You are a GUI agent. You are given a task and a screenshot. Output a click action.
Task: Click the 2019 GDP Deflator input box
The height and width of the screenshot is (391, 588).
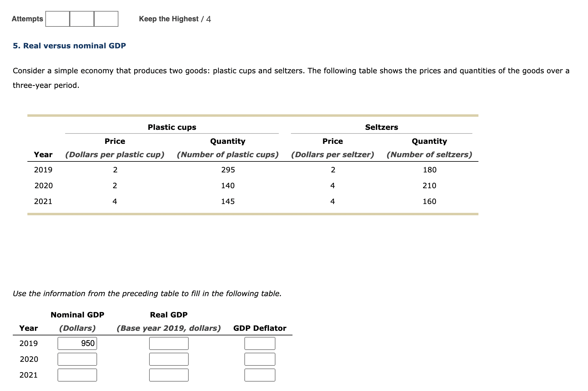tap(260, 343)
